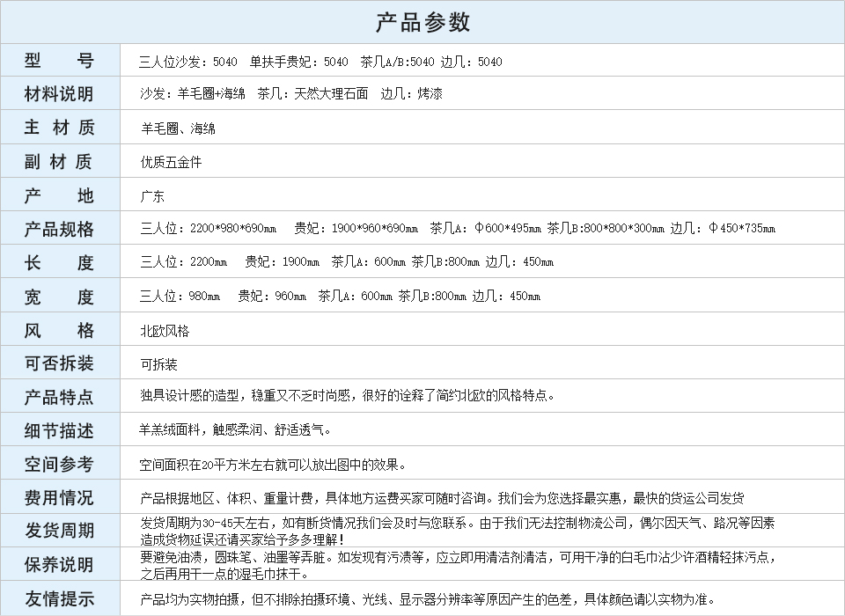Select the 长度 row label

[x=59, y=262]
